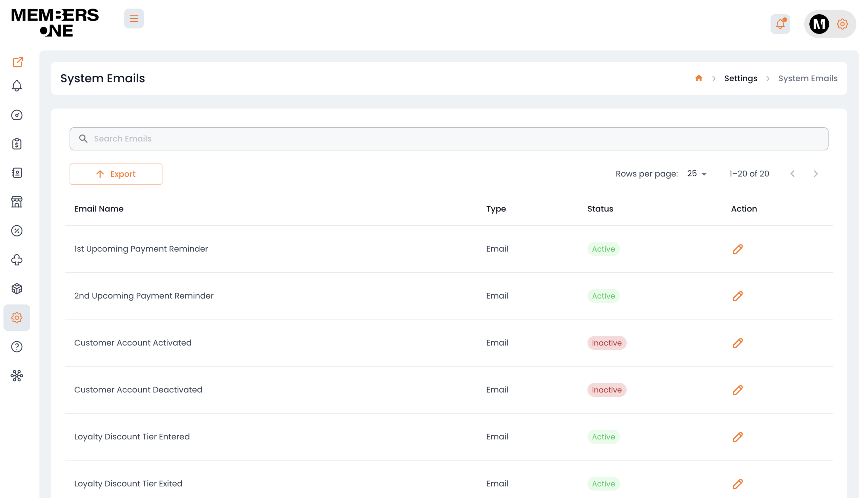Expand the rows per page dropdown

[697, 174]
